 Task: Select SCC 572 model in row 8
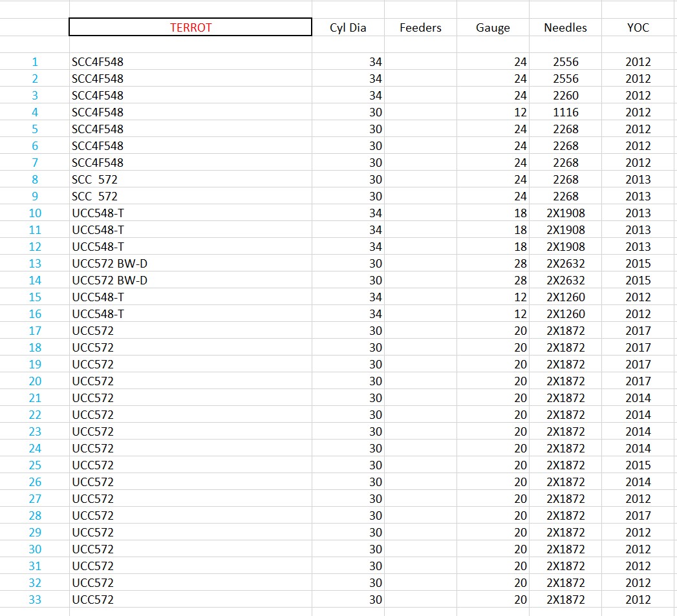click(190, 180)
